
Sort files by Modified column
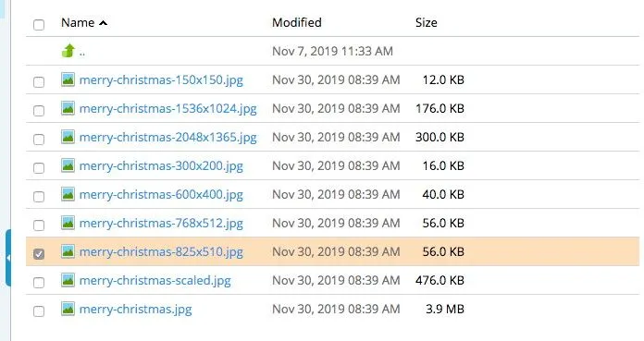(x=296, y=22)
